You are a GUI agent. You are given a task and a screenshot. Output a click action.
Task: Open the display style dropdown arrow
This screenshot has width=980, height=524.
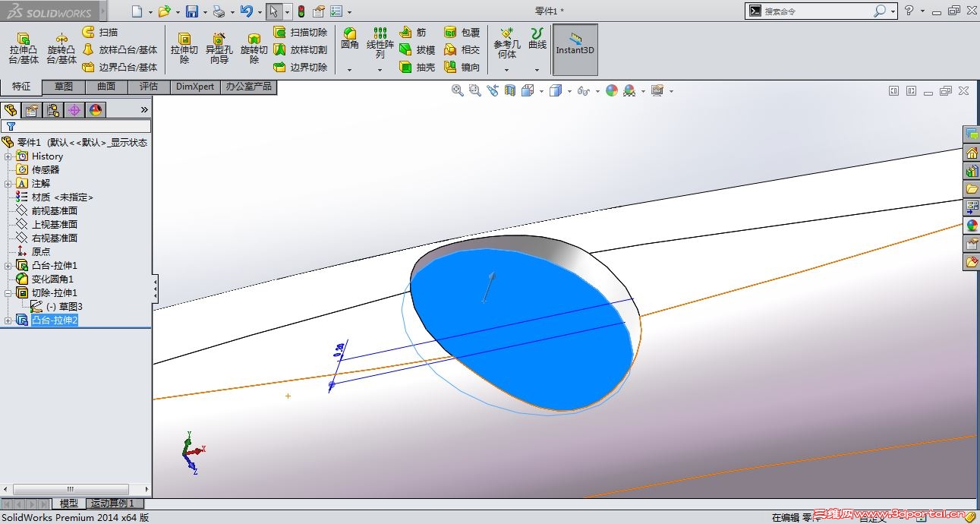tap(569, 91)
